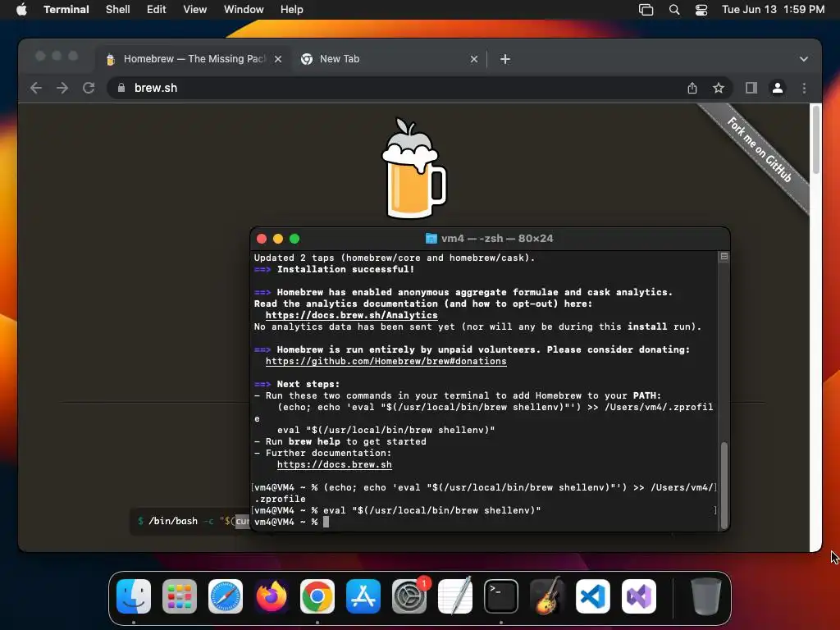This screenshot has height=630, width=840.
Task: Open the Homebrew brew#donations link
Action: pyautogui.click(x=386, y=361)
